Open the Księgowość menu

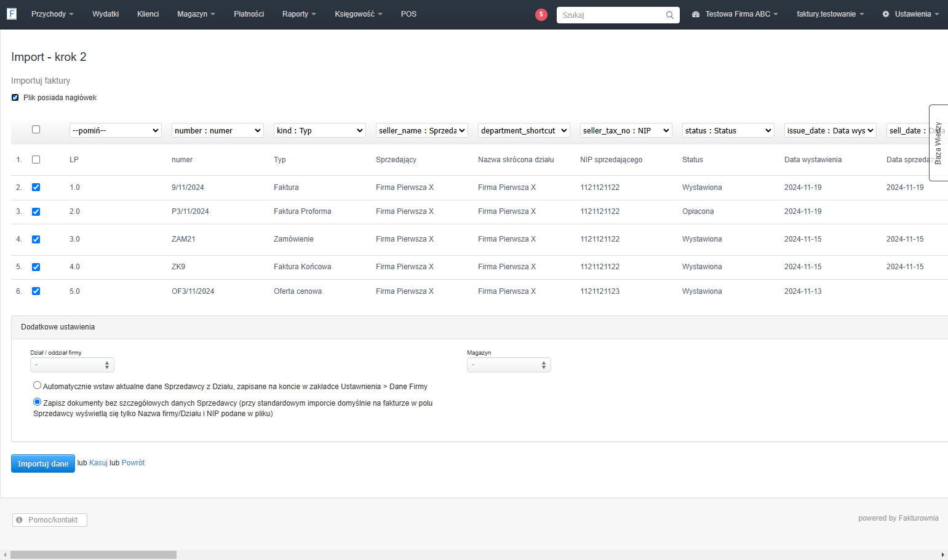pyautogui.click(x=358, y=14)
